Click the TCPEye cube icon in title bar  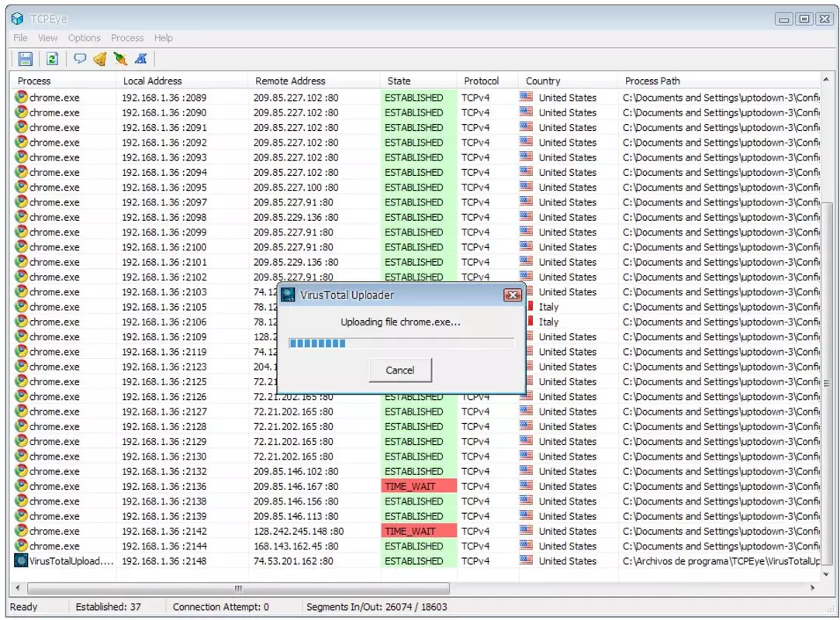coord(17,19)
